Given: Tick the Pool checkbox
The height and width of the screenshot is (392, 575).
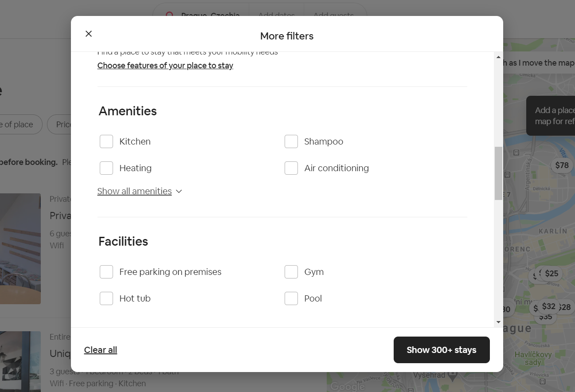Looking at the screenshot, I should [x=291, y=298].
